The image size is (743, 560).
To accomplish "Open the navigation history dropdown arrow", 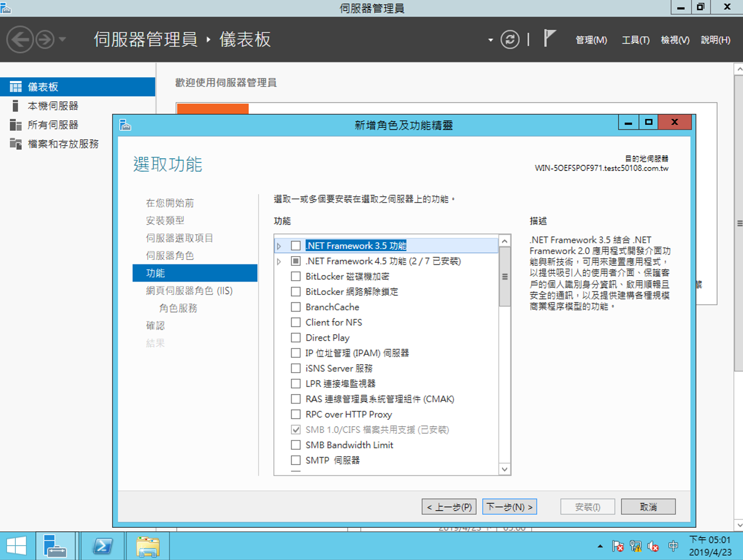I will pyautogui.click(x=62, y=40).
